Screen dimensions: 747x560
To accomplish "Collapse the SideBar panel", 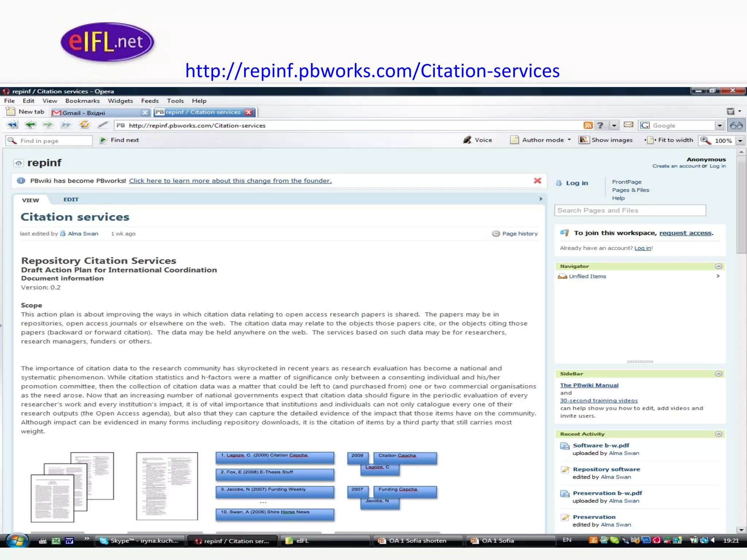I will [719, 374].
